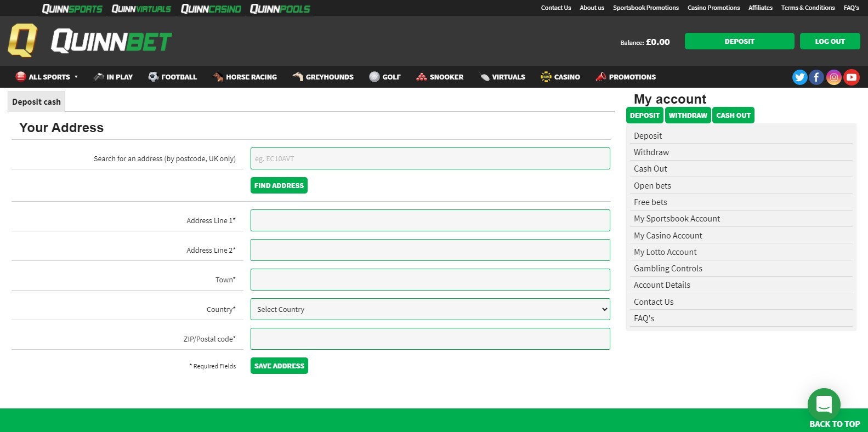Click the gold Q QuinnBet logo

point(22,41)
